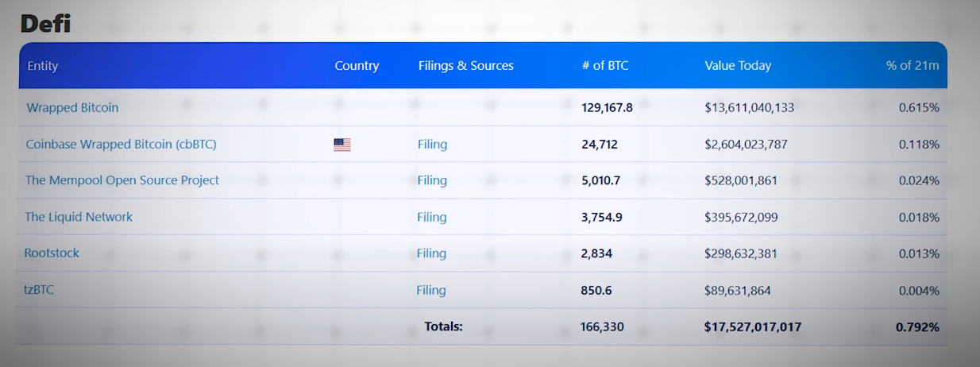Open the Filing link for Liquid Network
The width and height of the screenshot is (980, 367).
point(432,217)
